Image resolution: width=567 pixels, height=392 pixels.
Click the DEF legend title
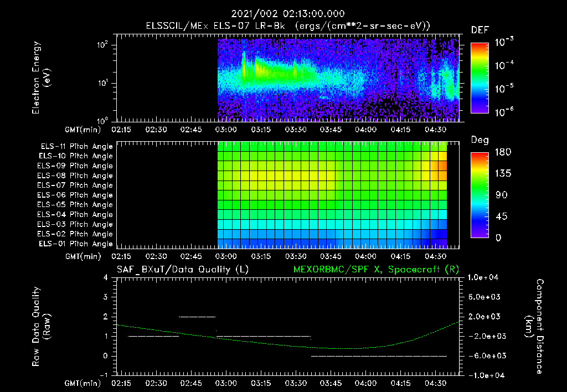[480, 30]
